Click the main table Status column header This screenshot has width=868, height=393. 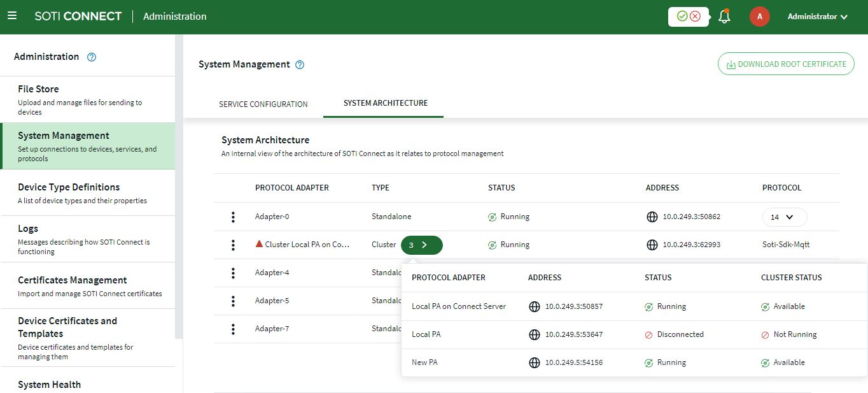[501, 188]
